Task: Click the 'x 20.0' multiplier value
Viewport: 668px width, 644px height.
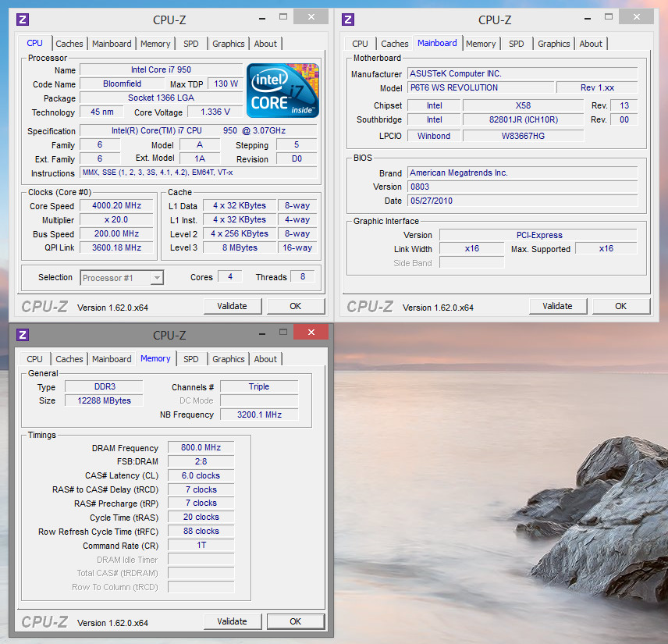Action: click(117, 219)
